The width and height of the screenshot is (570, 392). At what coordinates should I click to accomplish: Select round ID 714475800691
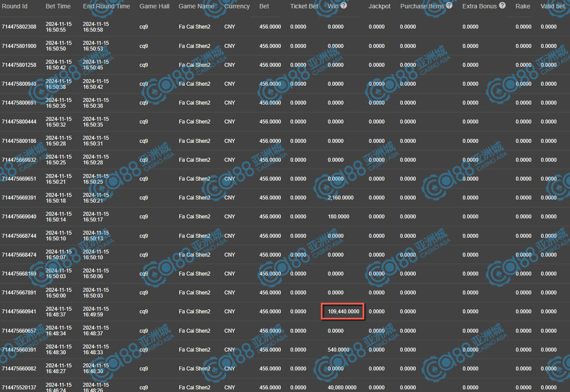click(19, 103)
